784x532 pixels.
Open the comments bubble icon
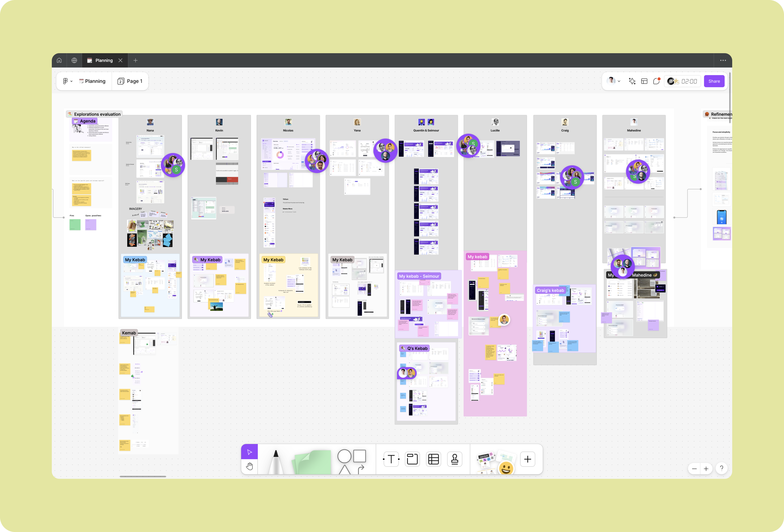coord(656,81)
